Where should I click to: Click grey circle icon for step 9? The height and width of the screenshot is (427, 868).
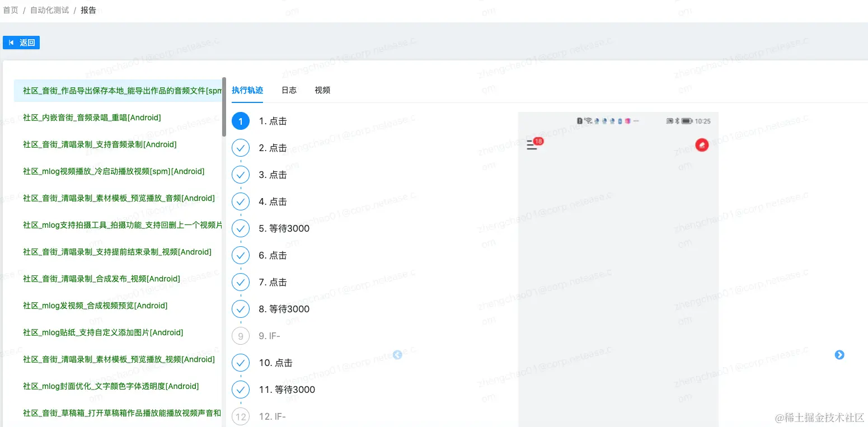tap(241, 336)
